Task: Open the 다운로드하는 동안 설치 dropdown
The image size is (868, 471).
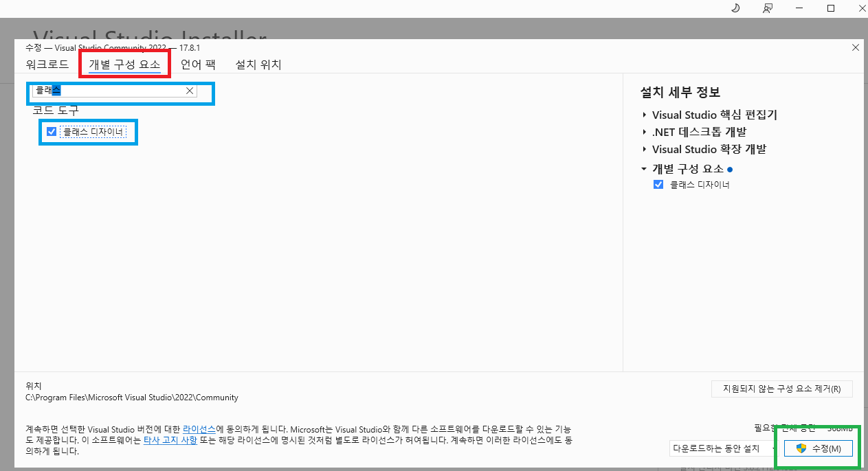Action: pos(722,448)
